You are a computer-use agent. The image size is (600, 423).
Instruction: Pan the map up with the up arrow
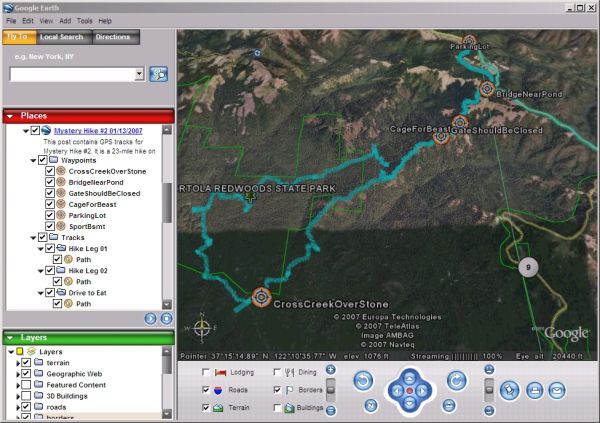coord(409,378)
